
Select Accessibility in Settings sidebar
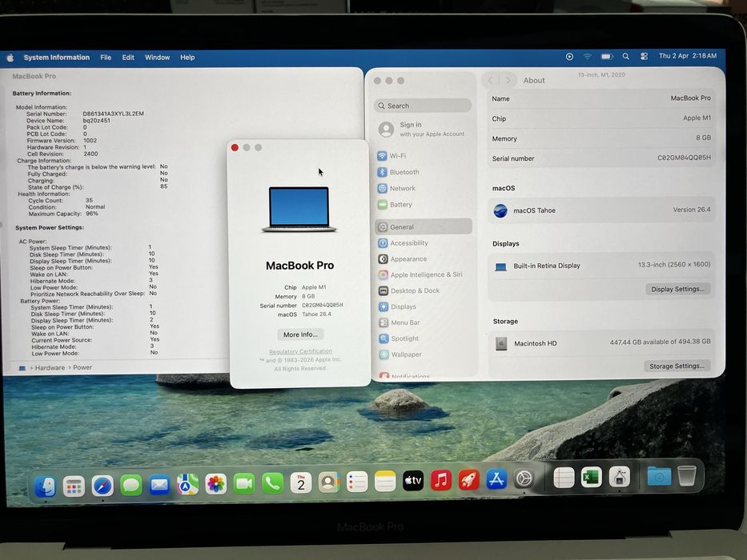(424, 243)
